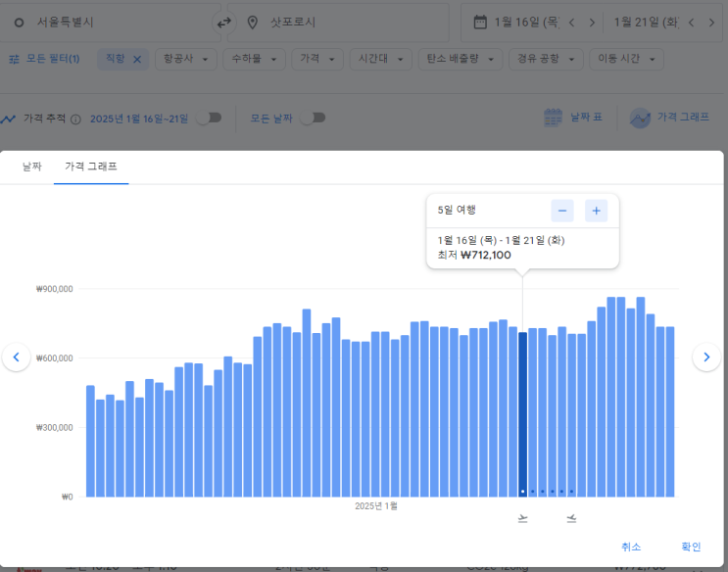728x572 pixels.
Task: Show later dates with right arrow
Action: click(706, 357)
